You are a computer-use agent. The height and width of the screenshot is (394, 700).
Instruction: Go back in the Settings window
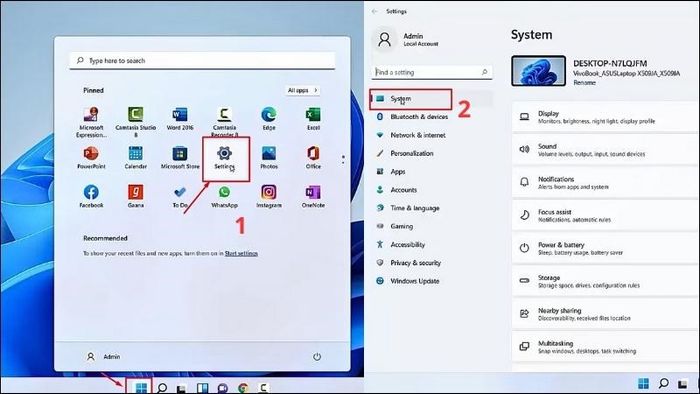pyautogui.click(x=375, y=11)
